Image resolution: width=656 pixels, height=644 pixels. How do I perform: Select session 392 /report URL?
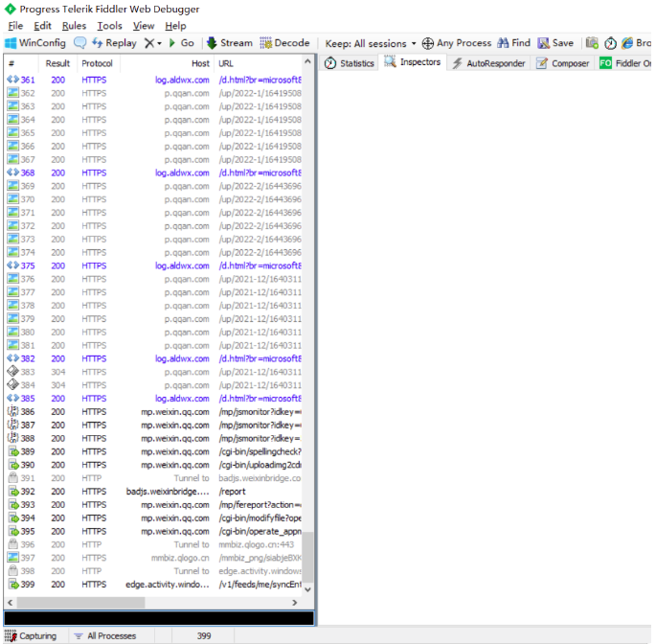tap(232, 492)
